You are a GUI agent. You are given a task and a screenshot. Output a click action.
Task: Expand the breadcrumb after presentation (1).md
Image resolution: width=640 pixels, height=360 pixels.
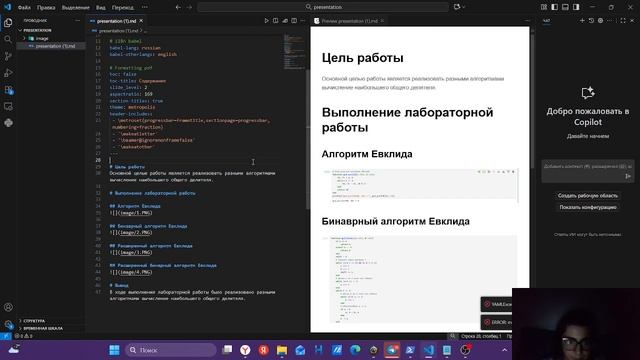click(145, 31)
